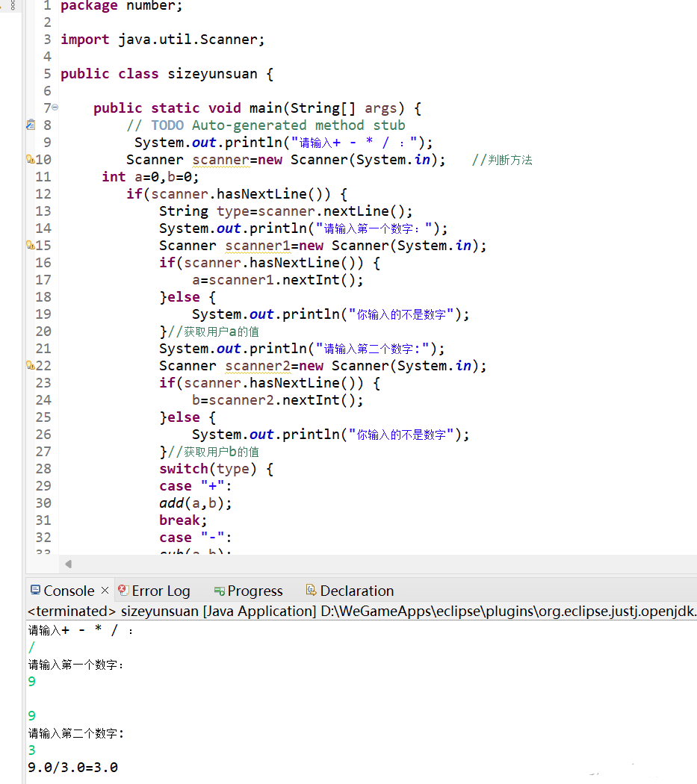Click the warning marker beside line 15
Viewport: 697px width, 784px height.
pyautogui.click(x=30, y=245)
